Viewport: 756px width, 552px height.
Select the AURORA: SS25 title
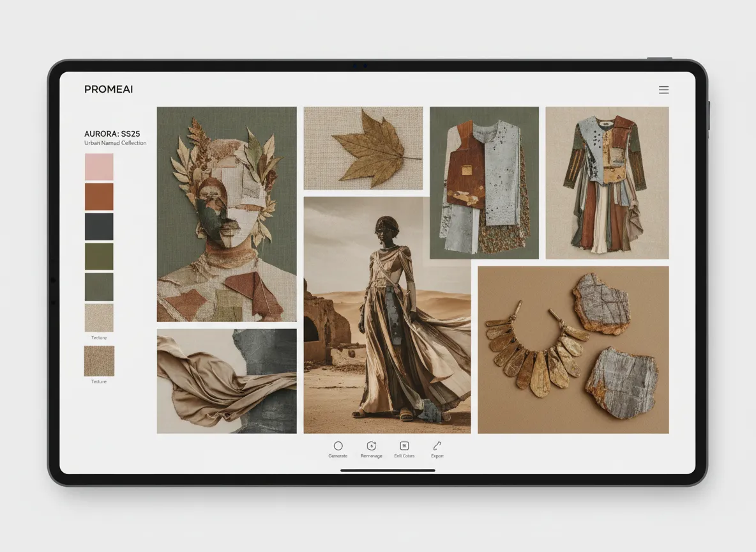pos(111,134)
